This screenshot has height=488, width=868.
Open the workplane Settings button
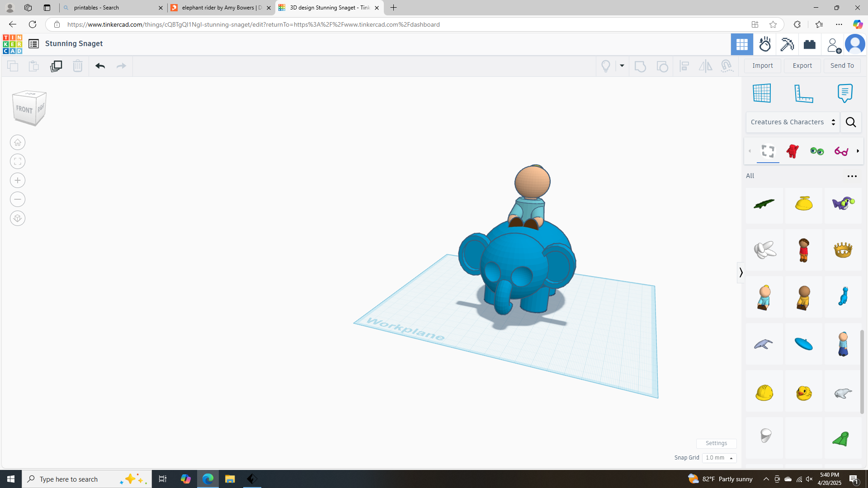coord(717,443)
